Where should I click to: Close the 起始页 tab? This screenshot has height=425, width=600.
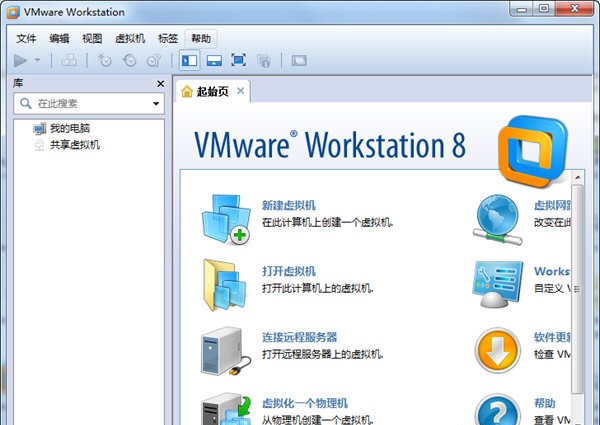click(x=240, y=91)
